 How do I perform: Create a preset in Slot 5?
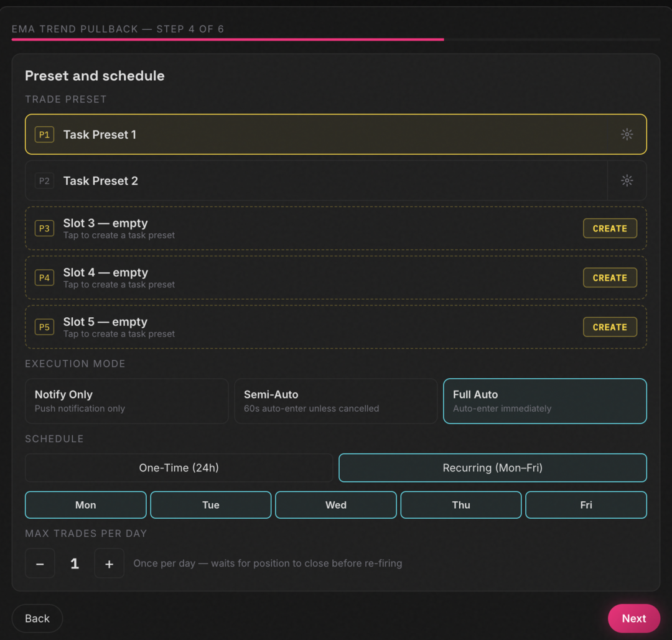tap(609, 327)
